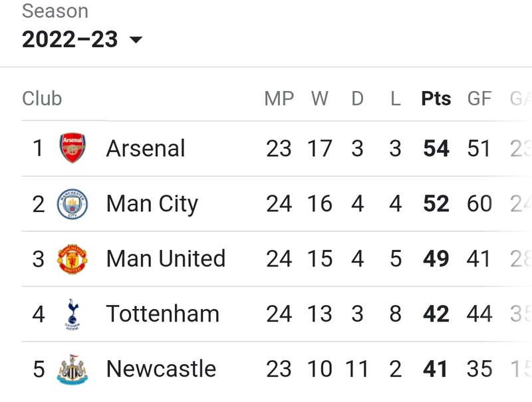Viewport: 532px width, 402px height.
Task: Click the Man City club crest
Action: [72, 204]
